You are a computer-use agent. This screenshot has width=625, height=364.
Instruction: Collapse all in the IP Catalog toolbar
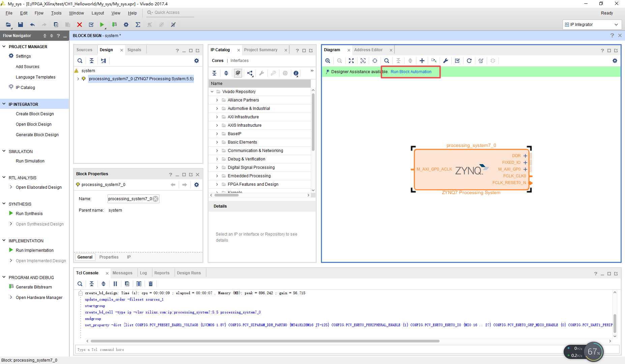[x=214, y=73]
